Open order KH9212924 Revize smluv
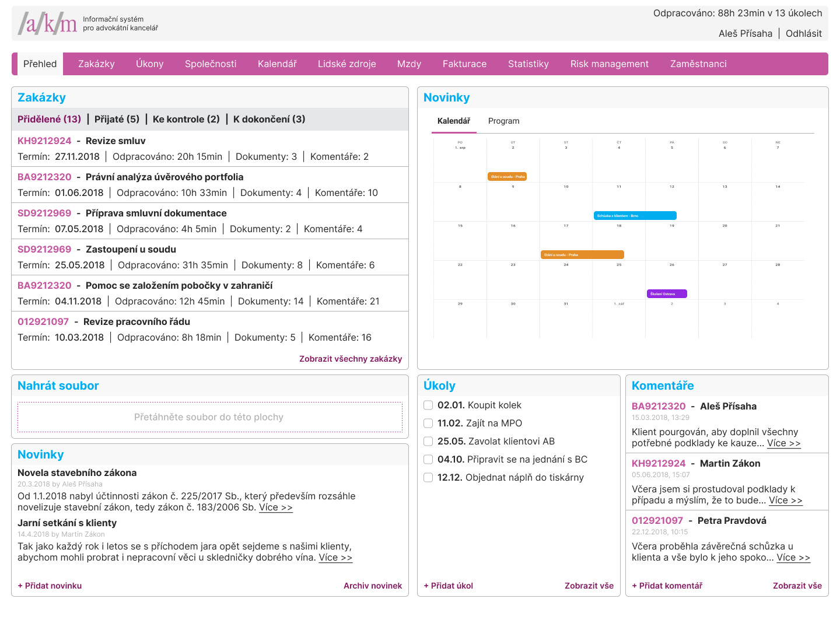This screenshot has height=630, width=840. [82, 141]
